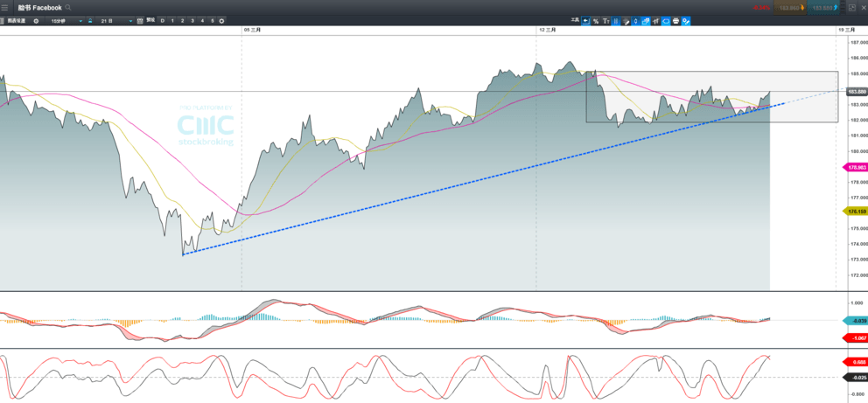Image resolution: width=868 pixels, height=403 pixels.
Task: Click the overlapping windows compare icon
Action: [x=646, y=21]
